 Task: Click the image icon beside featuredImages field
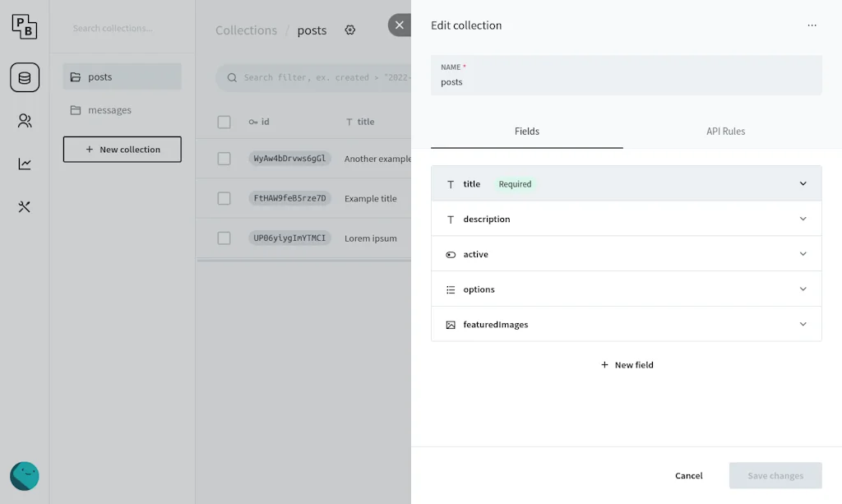(449, 324)
